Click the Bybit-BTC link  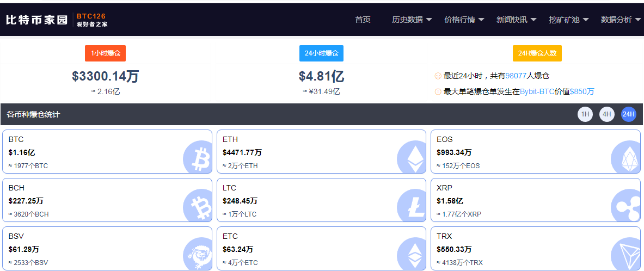[x=536, y=91]
